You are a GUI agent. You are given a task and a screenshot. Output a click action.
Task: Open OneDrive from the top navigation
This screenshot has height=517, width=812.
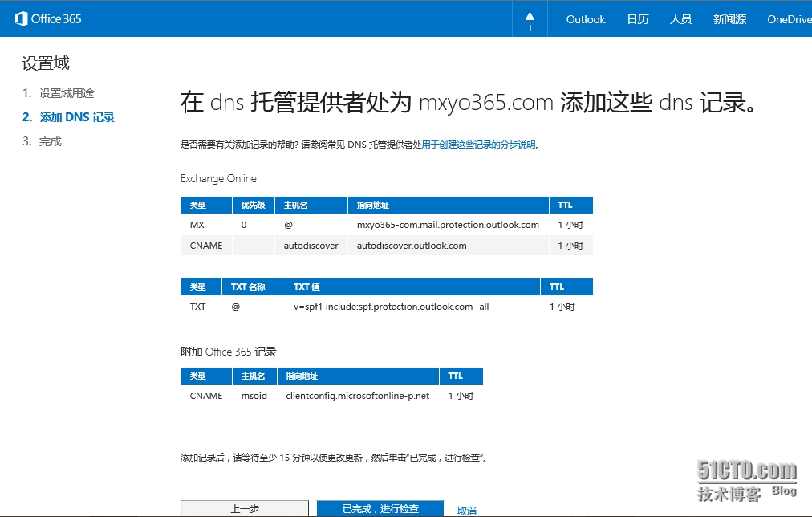789,19
